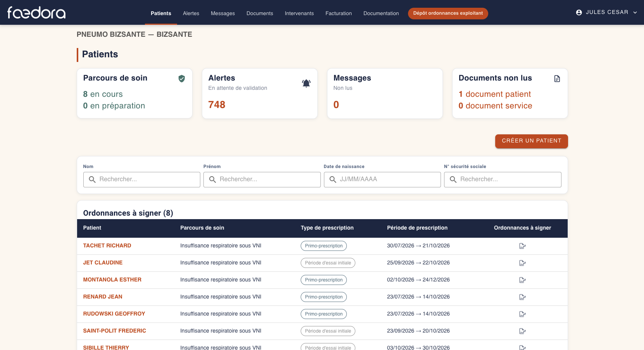Screen dimensions: 644x350
Task: Click the faedora logo
Action: click(36, 13)
